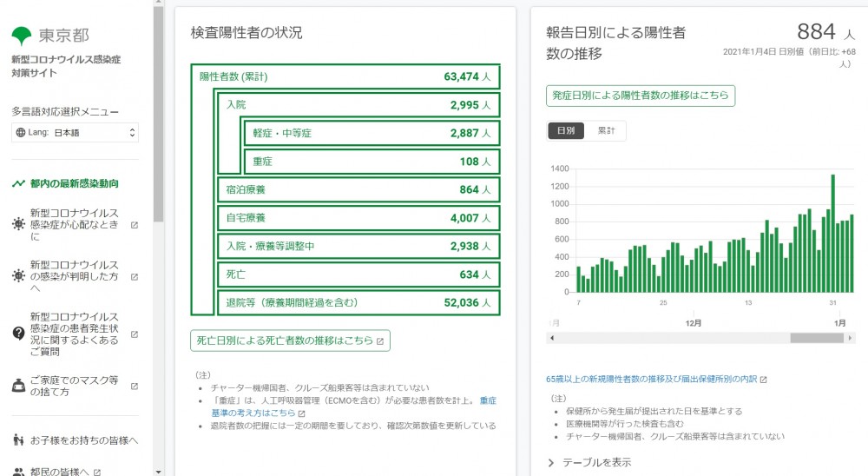
Task: Click question-mark icon beside よくあるご質問
Action: click(18, 333)
